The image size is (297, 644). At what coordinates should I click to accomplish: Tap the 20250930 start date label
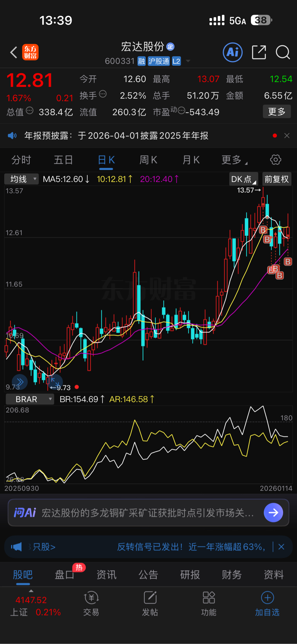click(x=22, y=488)
